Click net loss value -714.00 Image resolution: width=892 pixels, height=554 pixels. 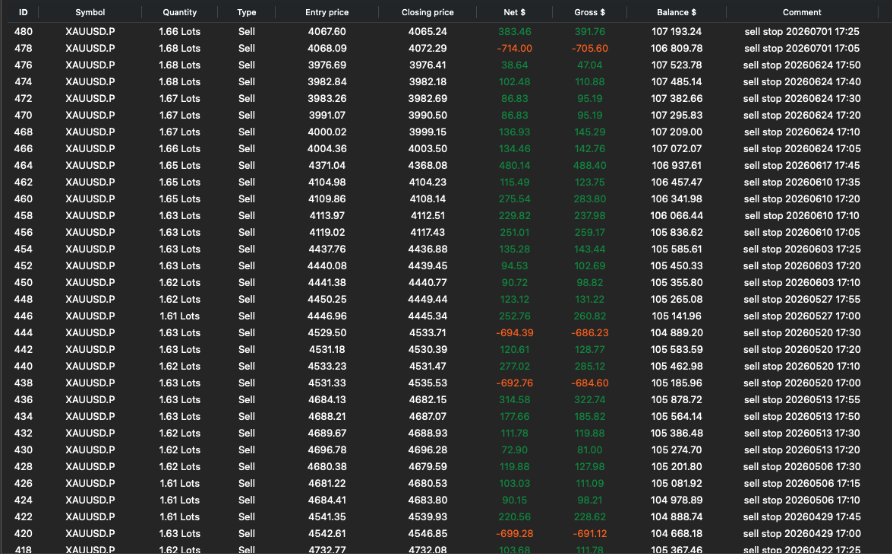(514, 48)
